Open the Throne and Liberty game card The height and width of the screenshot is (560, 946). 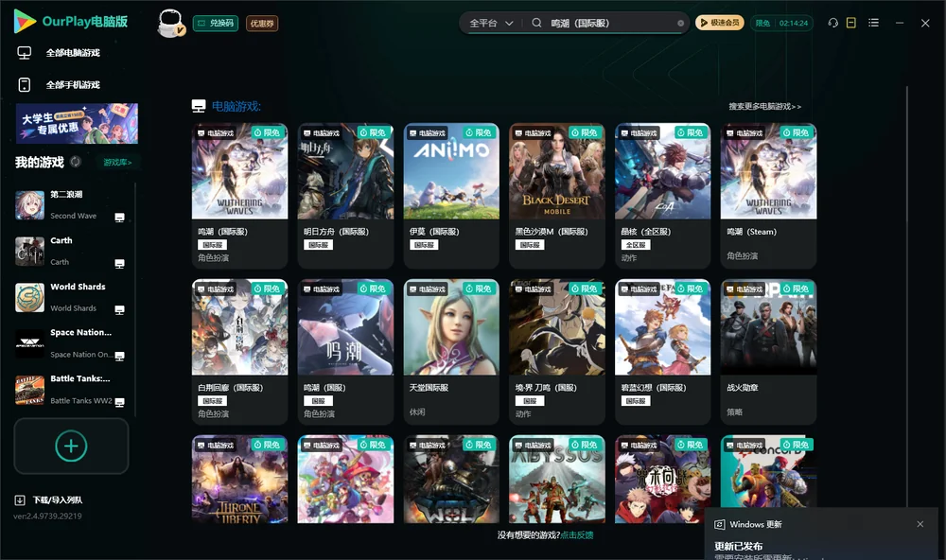coord(239,479)
